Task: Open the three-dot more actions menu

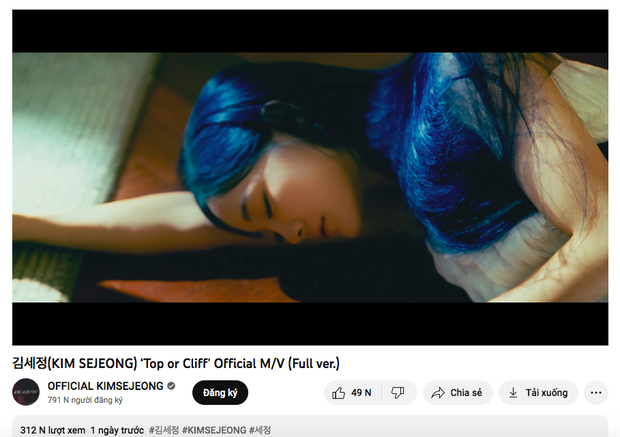Action: coord(596,393)
